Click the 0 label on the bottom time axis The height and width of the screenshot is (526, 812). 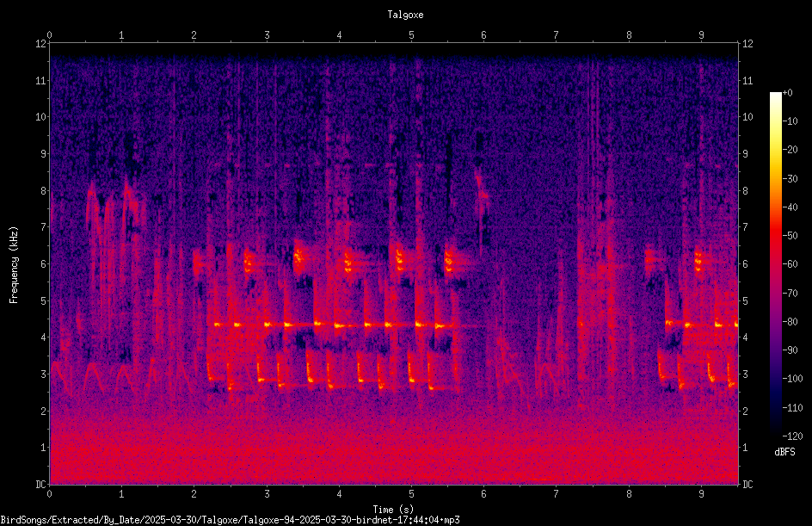coord(49,494)
